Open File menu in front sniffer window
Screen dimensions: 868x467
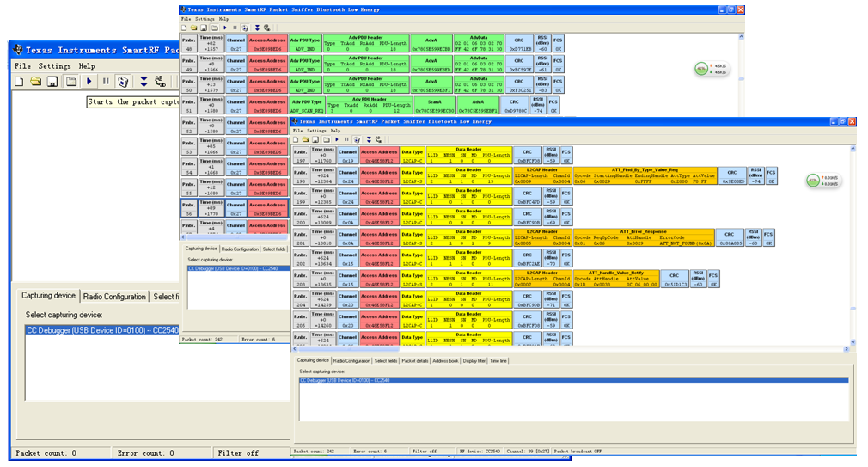[298, 131]
